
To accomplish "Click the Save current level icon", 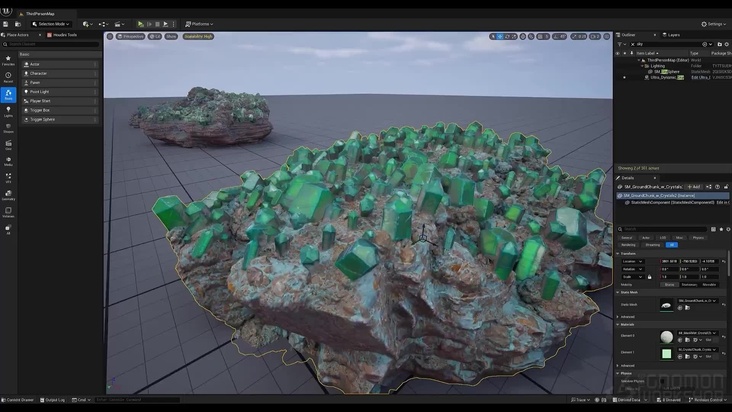I will pyautogui.click(x=6, y=24).
